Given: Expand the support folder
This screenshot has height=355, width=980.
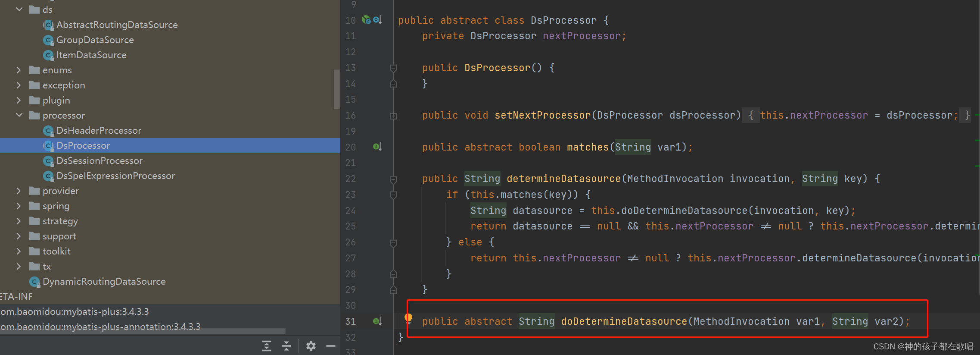Looking at the screenshot, I should point(19,236).
